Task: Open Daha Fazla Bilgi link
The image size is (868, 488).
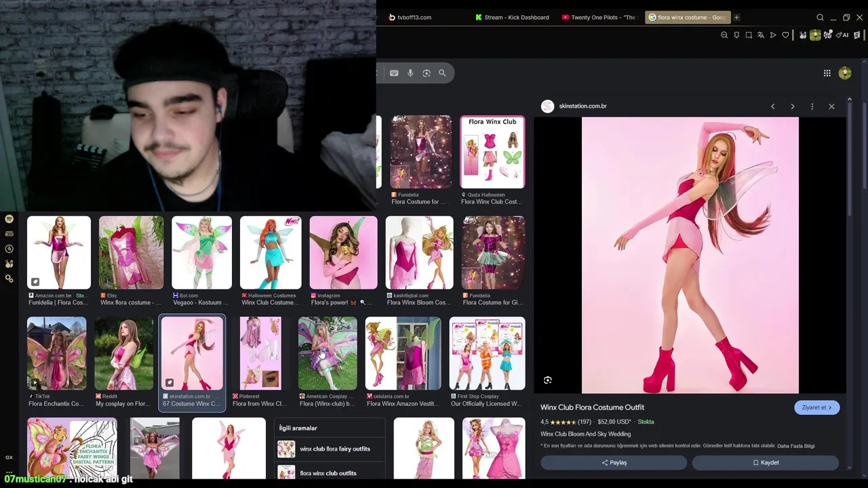Action: pyautogui.click(x=796, y=446)
